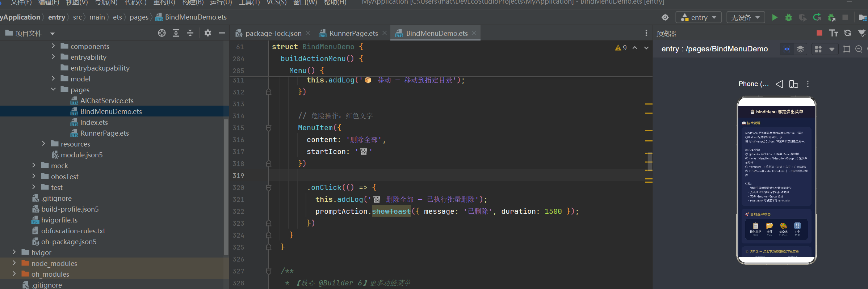Open the 代码(C) menu

click(x=135, y=3)
